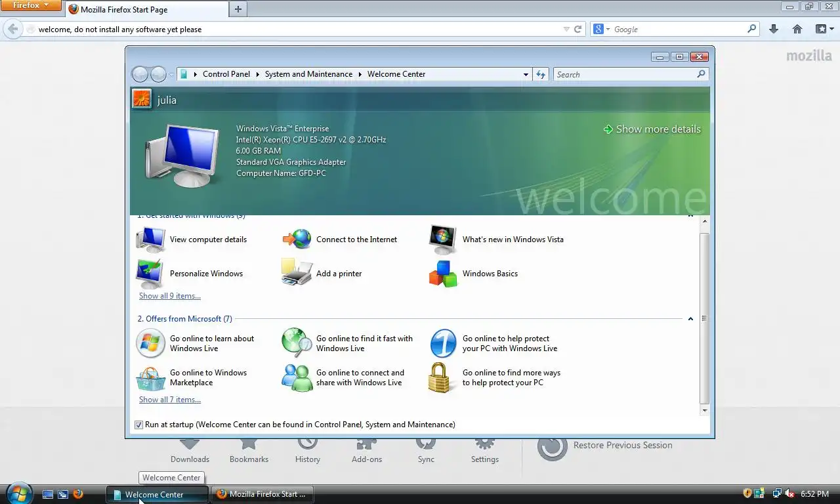Launch Firefox from the quick launch bar
Image resolution: width=840 pixels, height=504 pixels.
78,494
